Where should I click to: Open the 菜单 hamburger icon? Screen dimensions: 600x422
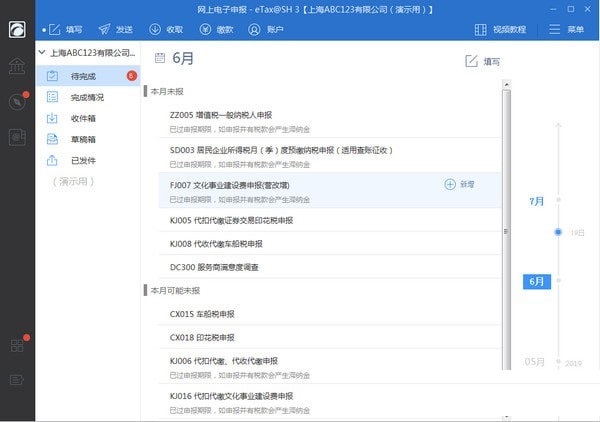(x=554, y=29)
